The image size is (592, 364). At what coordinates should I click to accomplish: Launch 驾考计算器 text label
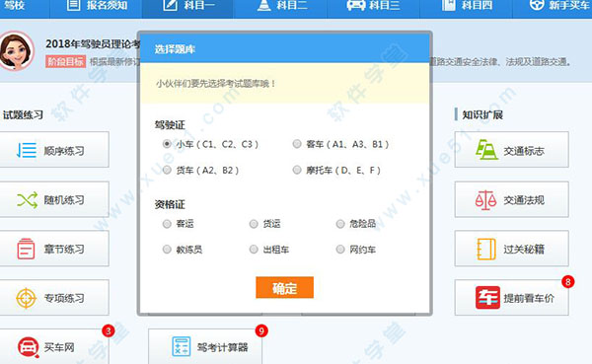pyautogui.click(x=223, y=347)
